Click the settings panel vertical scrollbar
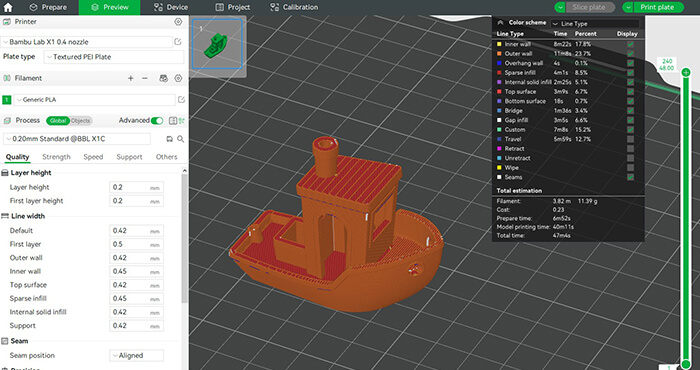The height and width of the screenshot is (370, 700). point(185,239)
